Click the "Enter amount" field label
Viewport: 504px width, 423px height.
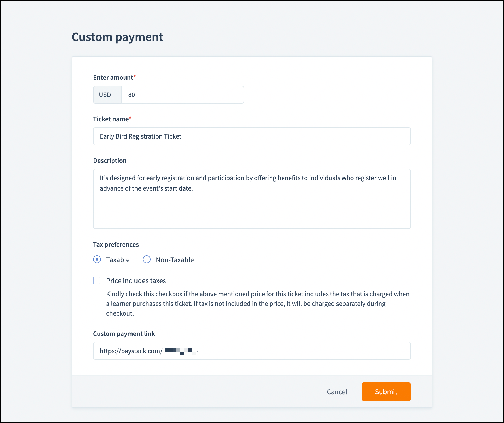[113, 78]
